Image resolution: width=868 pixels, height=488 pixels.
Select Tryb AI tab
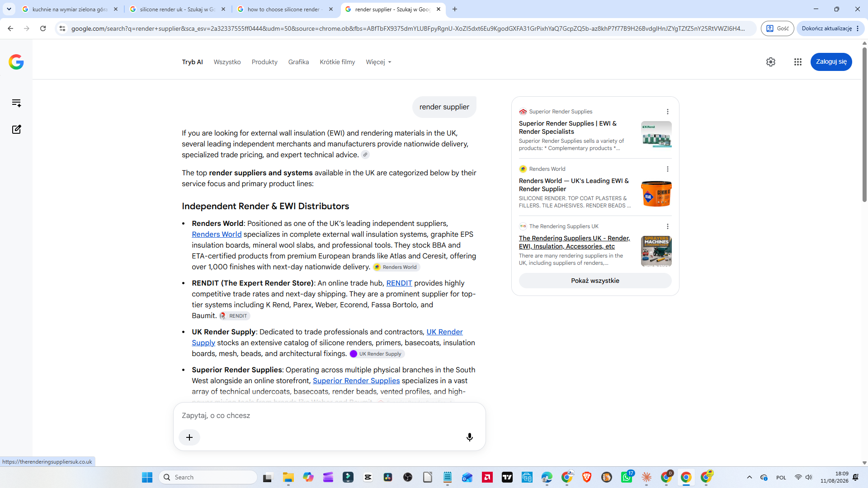click(x=192, y=62)
